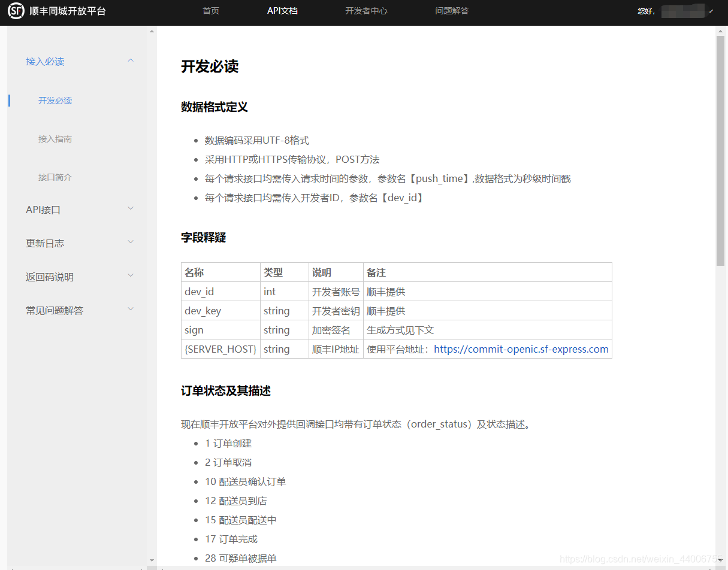Click the 说明 column header
Viewport: 728px width, 570px height.
pyautogui.click(x=336, y=272)
